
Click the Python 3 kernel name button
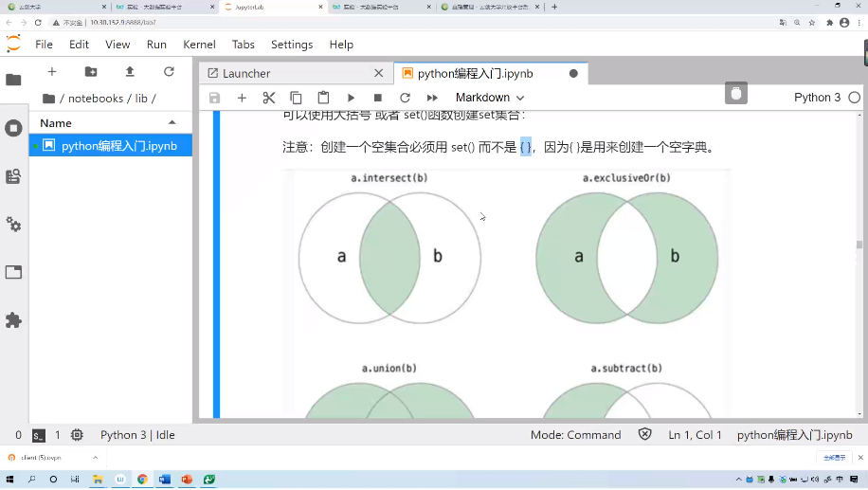[x=817, y=98]
